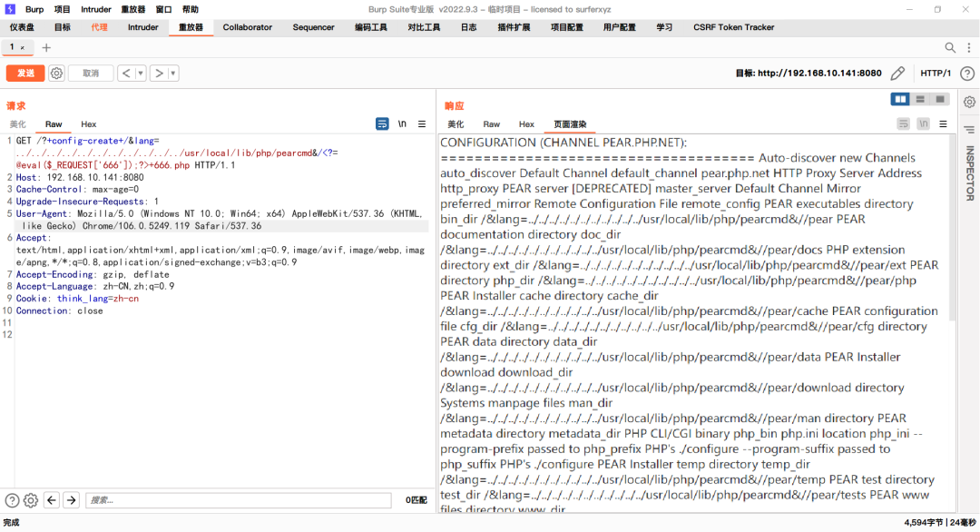
Task: Open the 重放器 menu in menu bar
Action: click(133, 9)
